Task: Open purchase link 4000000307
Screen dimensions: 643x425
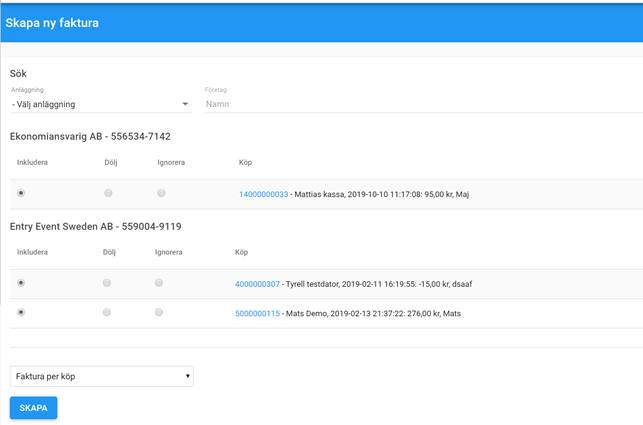Action: coord(257,284)
